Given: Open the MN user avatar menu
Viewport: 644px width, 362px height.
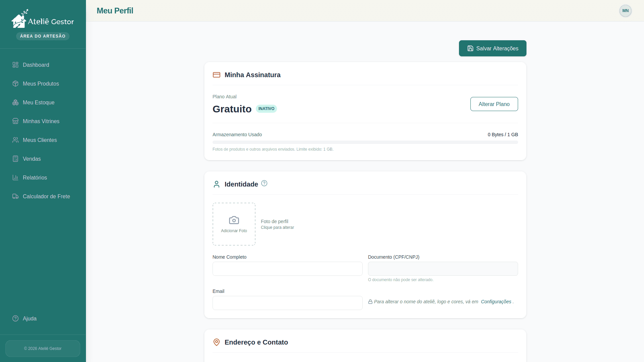Looking at the screenshot, I should click(x=625, y=11).
